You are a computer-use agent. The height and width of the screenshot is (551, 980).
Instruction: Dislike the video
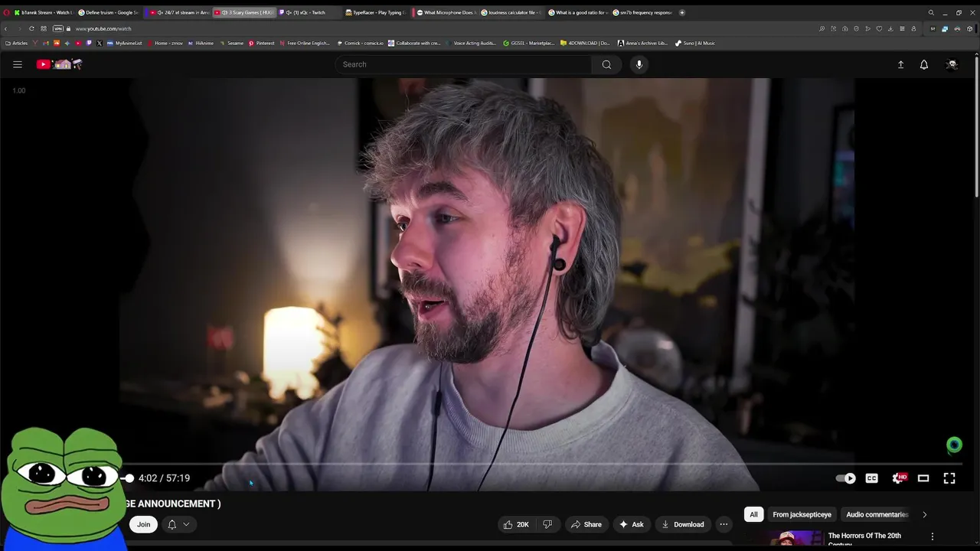547,524
